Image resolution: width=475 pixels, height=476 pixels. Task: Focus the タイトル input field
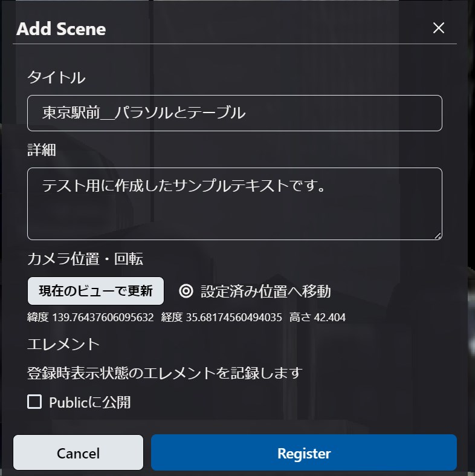click(234, 113)
